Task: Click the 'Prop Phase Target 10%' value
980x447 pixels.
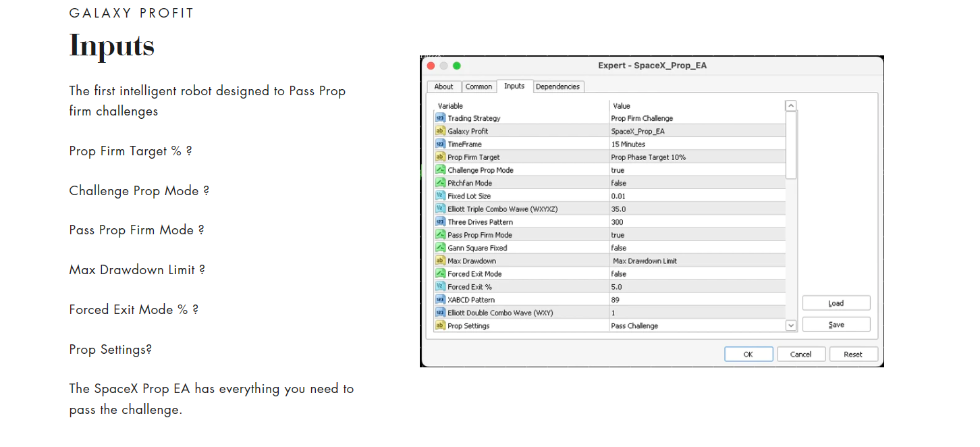Action: (649, 157)
